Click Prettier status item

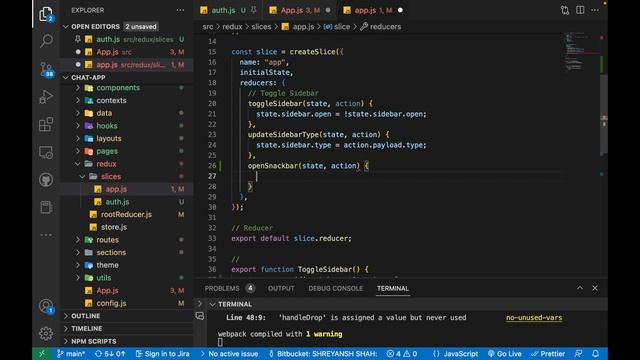(548, 353)
